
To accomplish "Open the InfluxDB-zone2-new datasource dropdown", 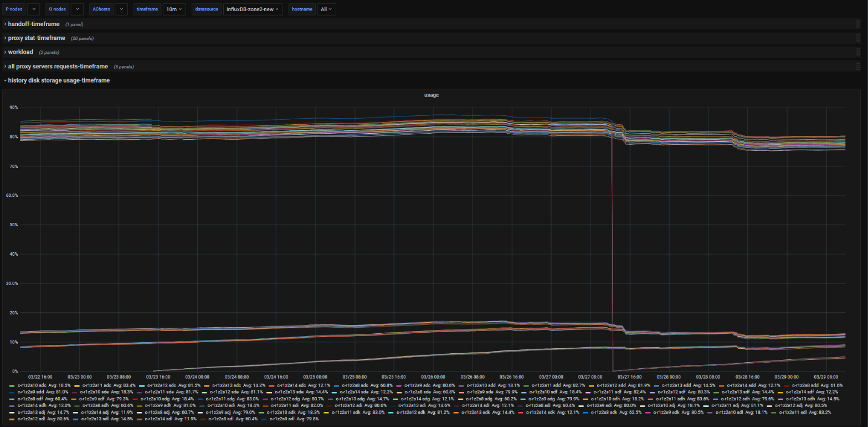I will (x=253, y=9).
